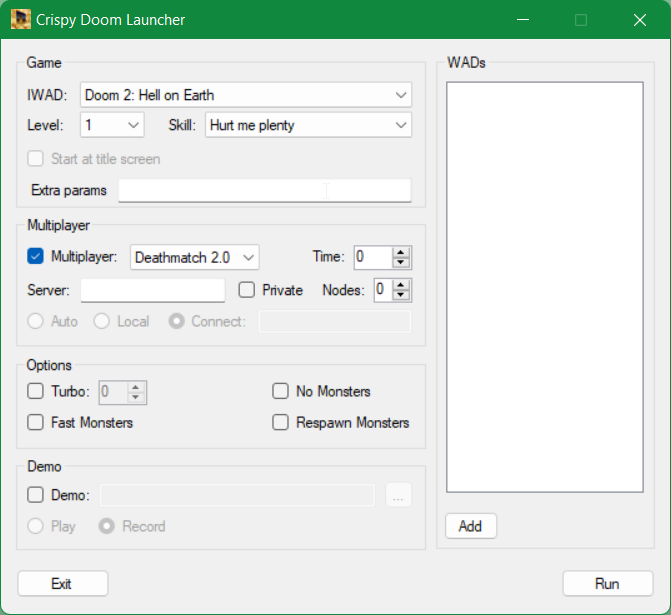Enable the Demo checkbox
This screenshot has width=671, height=615.
pyautogui.click(x=35, y=495)
